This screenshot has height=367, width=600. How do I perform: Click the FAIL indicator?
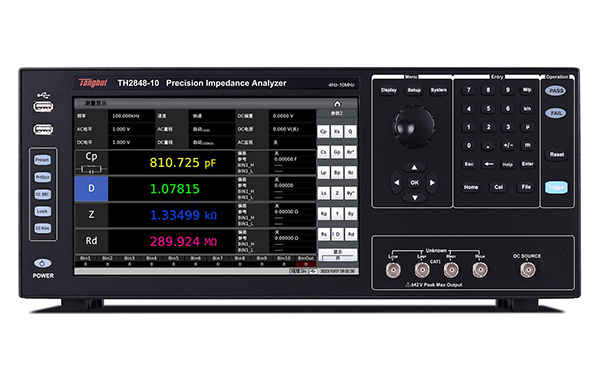click(556, 113)
